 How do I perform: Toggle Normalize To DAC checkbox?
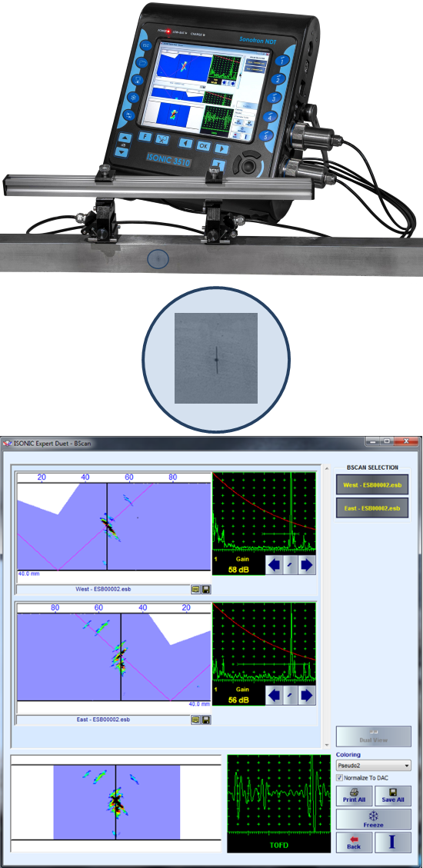[x=340, y=777]
